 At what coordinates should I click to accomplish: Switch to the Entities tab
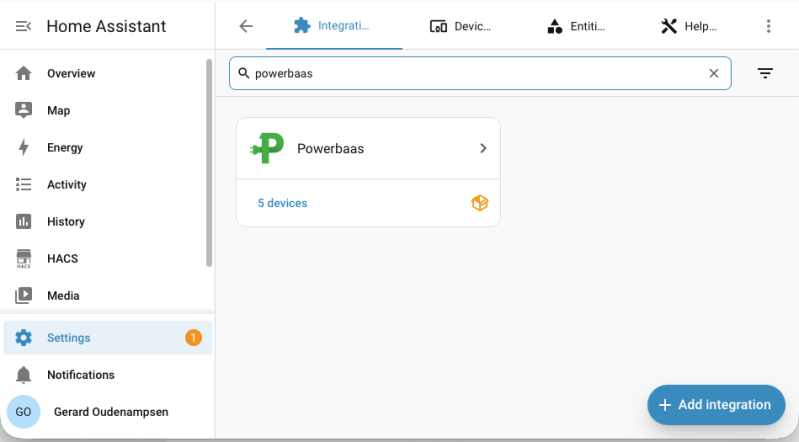pyautogui.click(x=576, y=26)
